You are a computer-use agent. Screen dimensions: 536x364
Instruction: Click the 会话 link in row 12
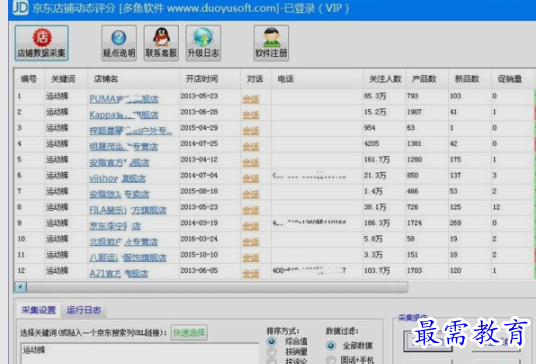(251, 274)
